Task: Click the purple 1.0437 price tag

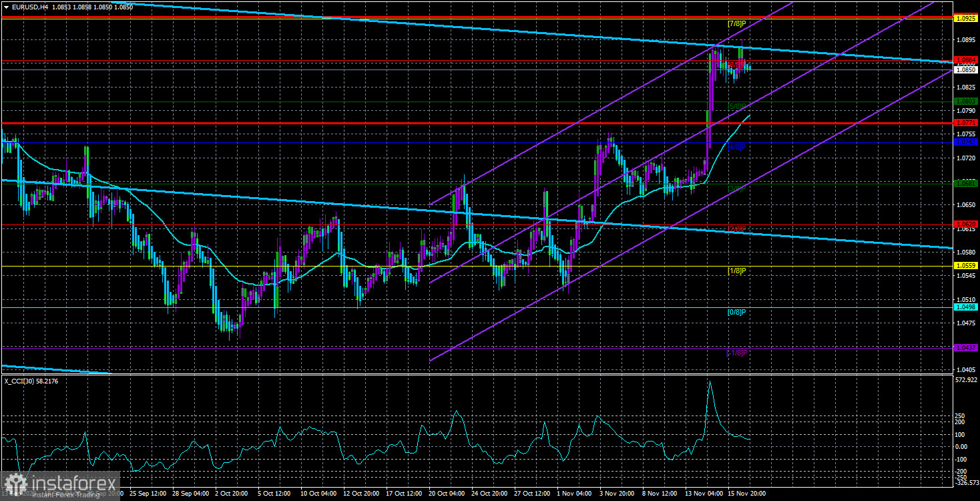Action: 967,347
